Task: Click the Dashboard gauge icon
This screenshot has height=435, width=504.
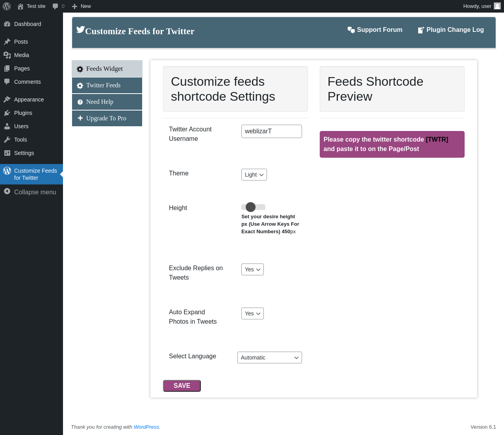Action: click(x=7, y=24)
